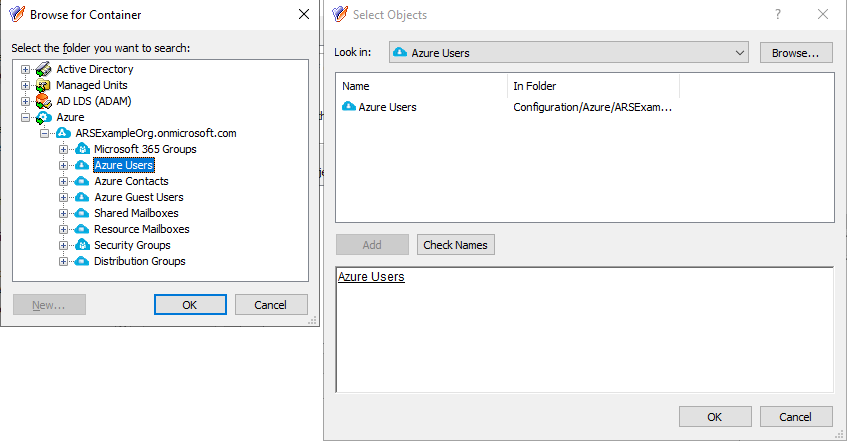847x441 pixels.
Task: Select the Security Groups tree item
Action: coord(132,245)
